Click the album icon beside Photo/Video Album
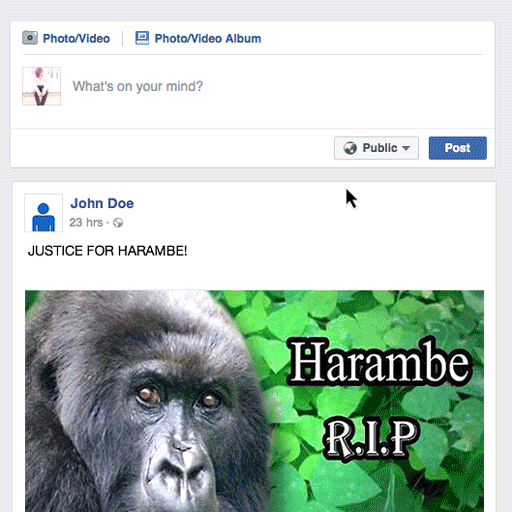The height and width of the screenshot is (512, 512). [x=142, y=38]
